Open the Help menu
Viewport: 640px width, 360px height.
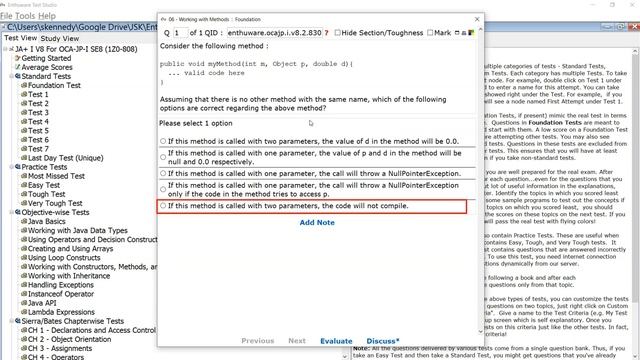coord(47,16)
